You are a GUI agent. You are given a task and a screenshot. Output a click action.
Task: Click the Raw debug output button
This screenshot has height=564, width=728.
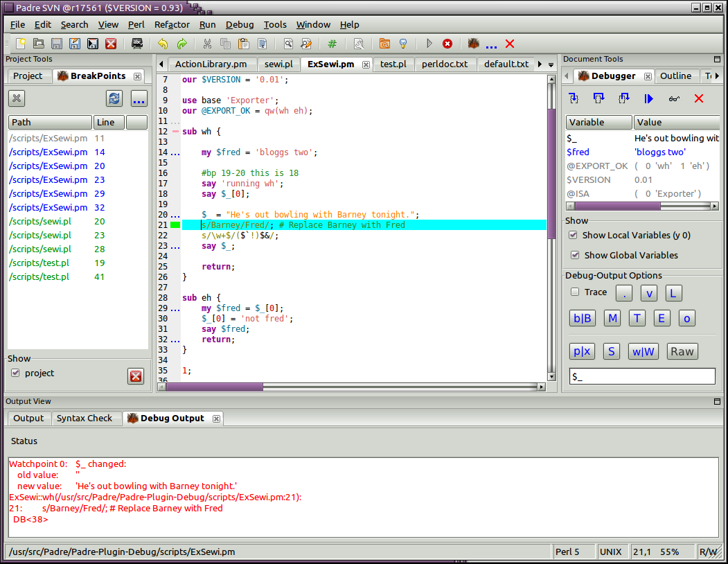pyautogui.click(x=682, y=352)
